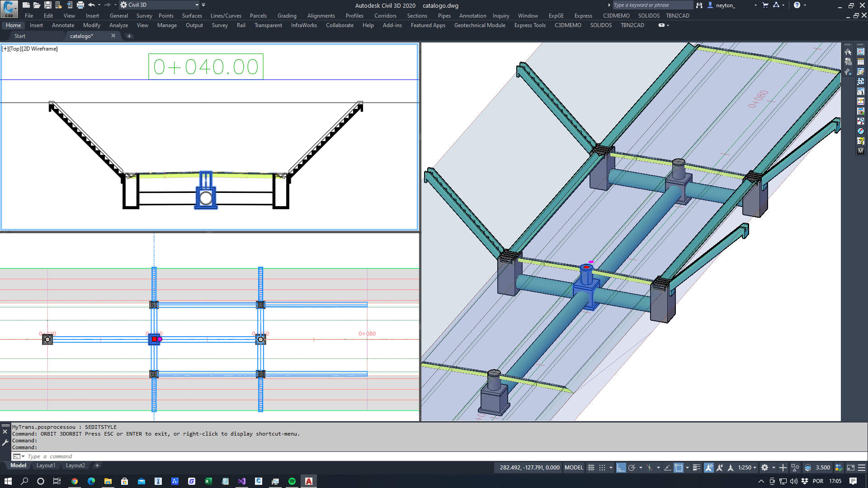
Task: Click the keyword search box
Action: tap(652, 5)
